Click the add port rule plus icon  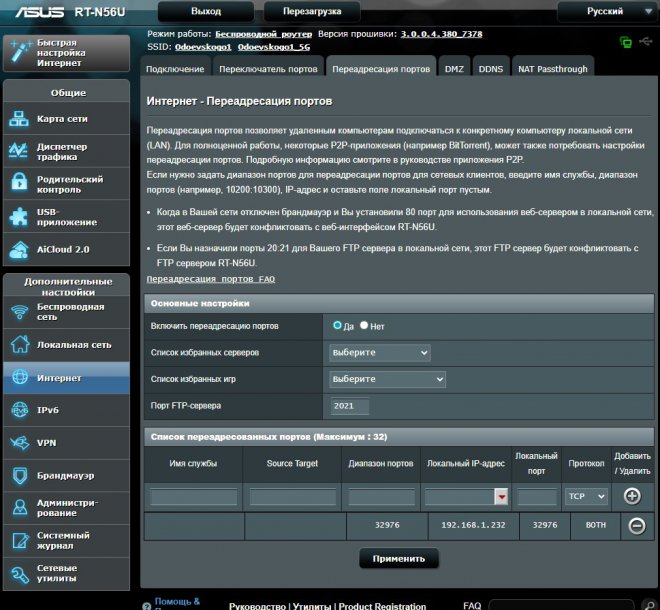click(x=632, y=496)
